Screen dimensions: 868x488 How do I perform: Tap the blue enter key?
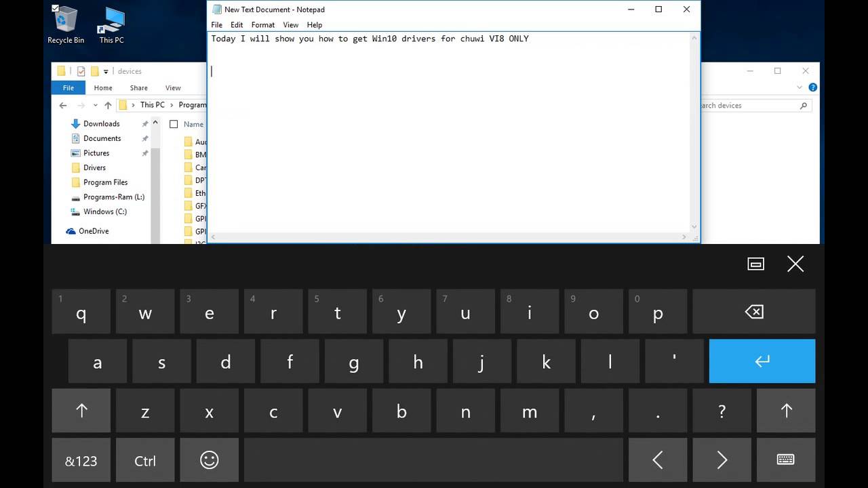762,361
